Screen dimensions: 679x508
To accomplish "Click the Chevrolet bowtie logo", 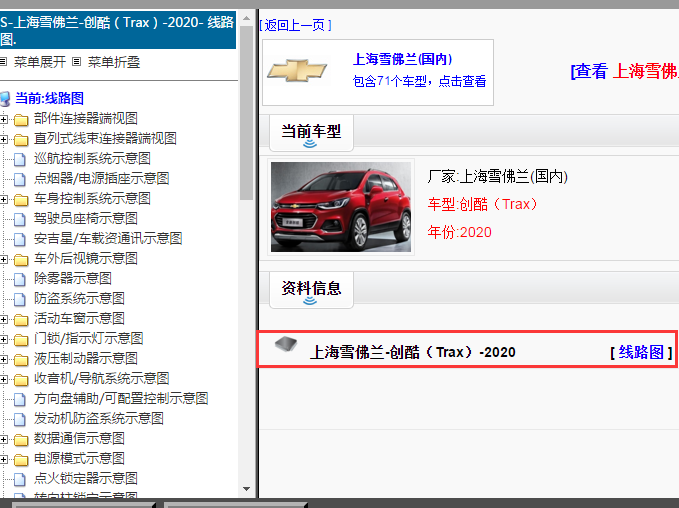I will pos(297,71).
